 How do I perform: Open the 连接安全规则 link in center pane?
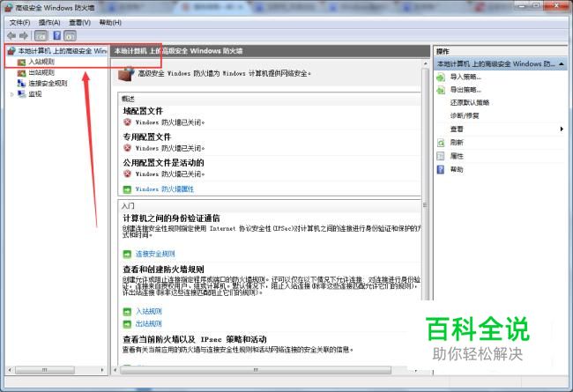coord(155,254)
